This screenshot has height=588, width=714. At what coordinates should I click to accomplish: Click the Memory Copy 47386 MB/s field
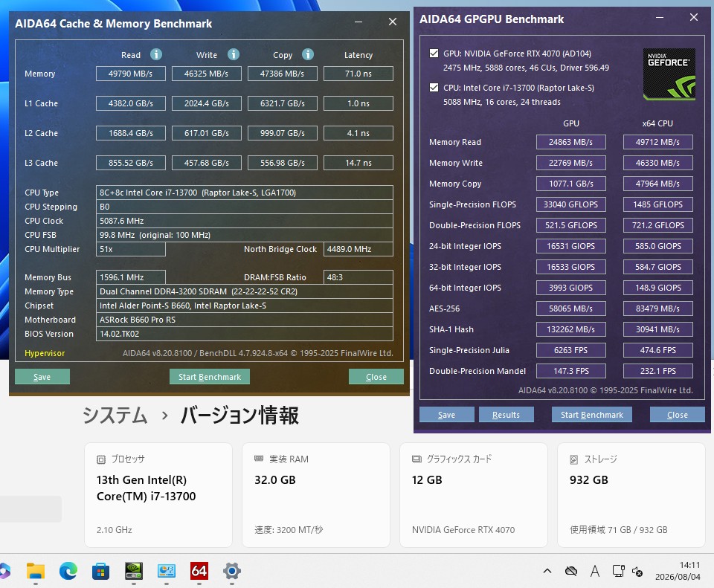[x=283, y=74]
